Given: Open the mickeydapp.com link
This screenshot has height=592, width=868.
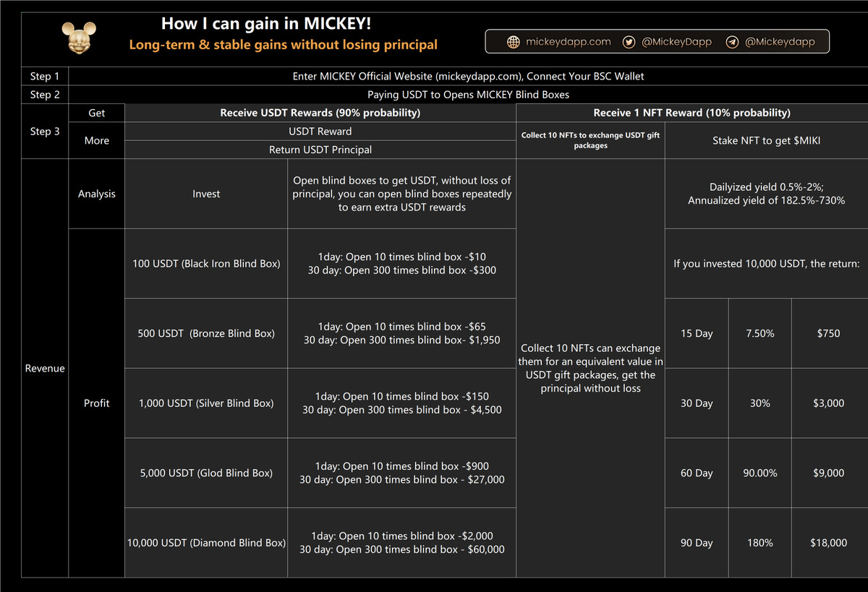Looking at the screenshot, I should click(x=569, y=42).
